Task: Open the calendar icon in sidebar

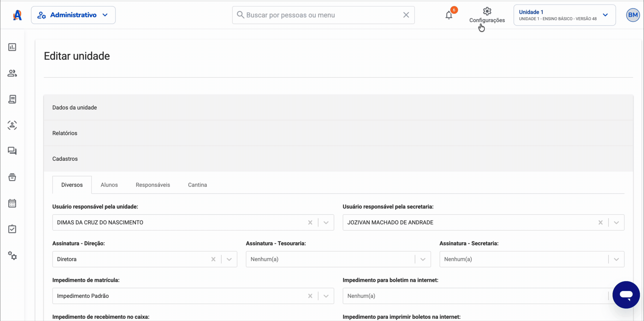Action: point(12,203)
